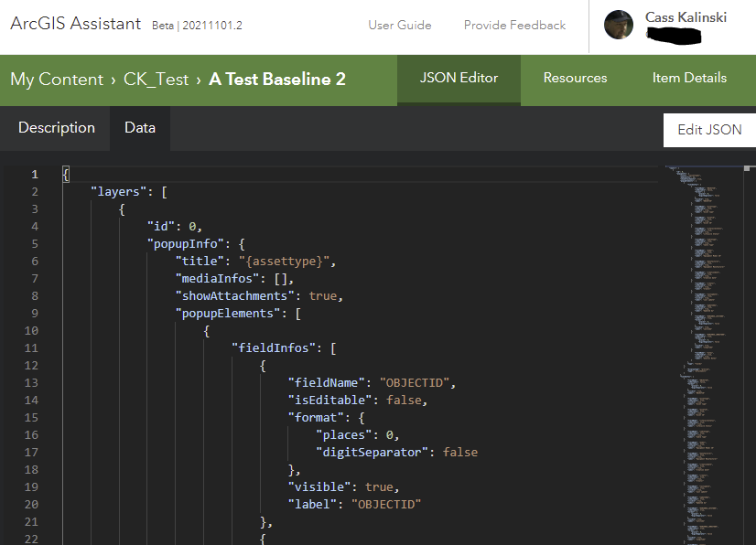Open the CK_Test folder breadcrumb
Screen dimensions: 756x545
click(156, 80)
